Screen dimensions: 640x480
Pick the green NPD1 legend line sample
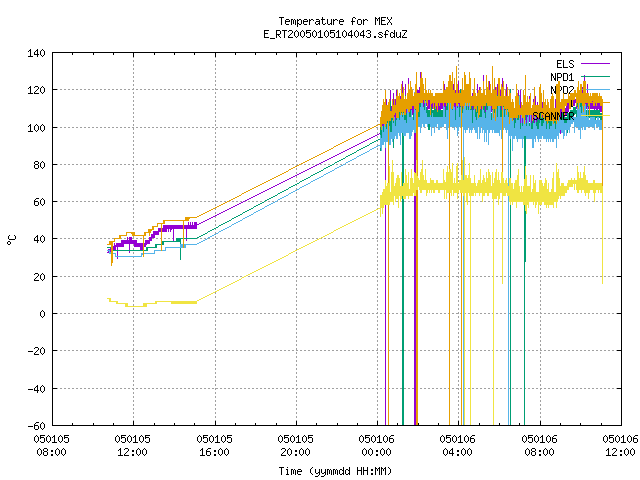(x=595, y=76)
